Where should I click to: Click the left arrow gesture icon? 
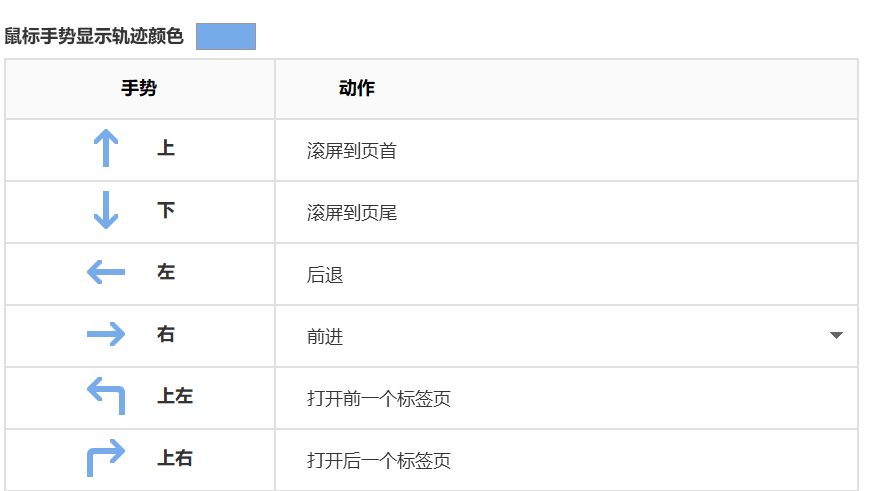(106, 272)
